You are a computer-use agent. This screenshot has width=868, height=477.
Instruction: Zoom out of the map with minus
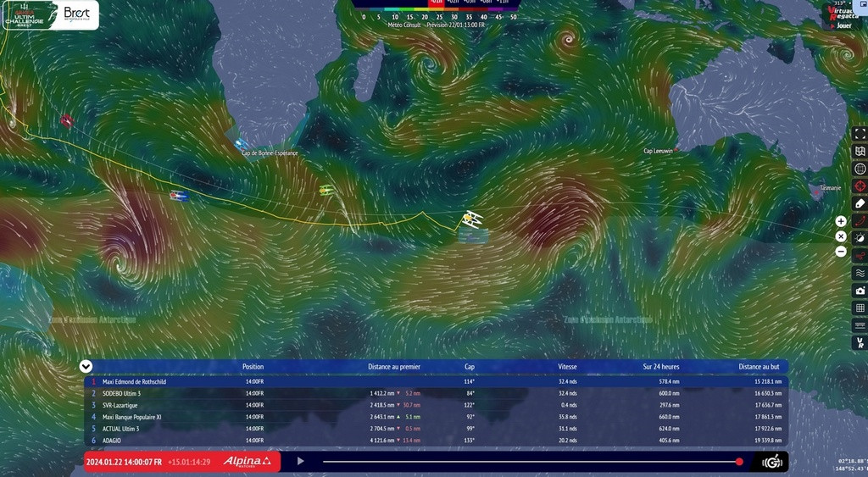(841, 252)
